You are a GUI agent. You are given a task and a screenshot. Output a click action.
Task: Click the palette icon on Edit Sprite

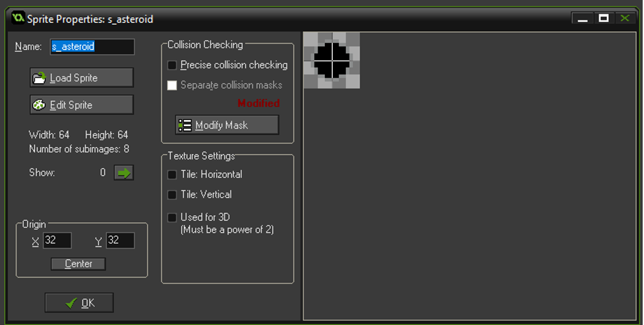click(x=39, y=105)
